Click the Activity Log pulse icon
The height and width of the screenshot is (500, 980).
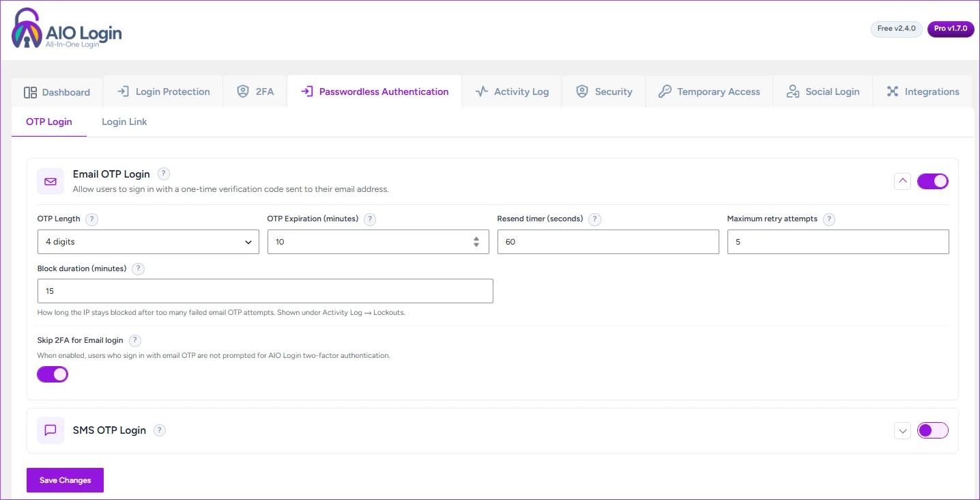tap(482, 92)
